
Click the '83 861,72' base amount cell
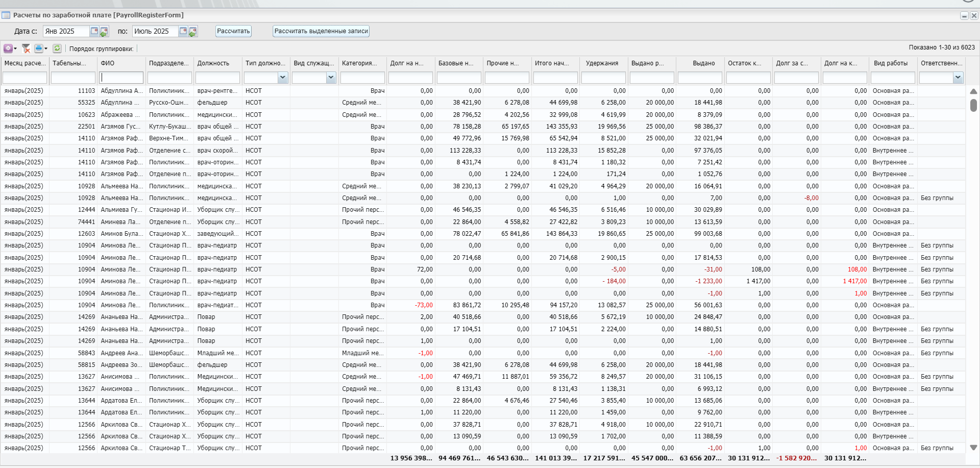459,305
